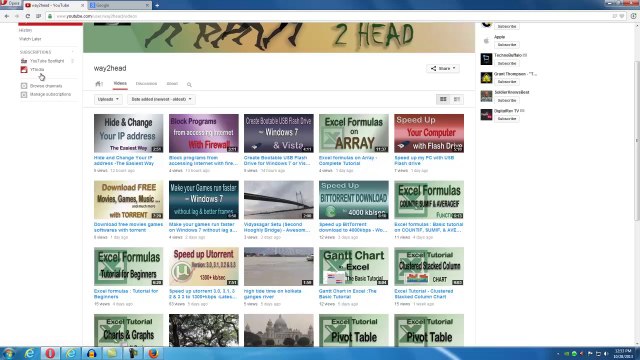Click the browser back arrow

point(7,16)
